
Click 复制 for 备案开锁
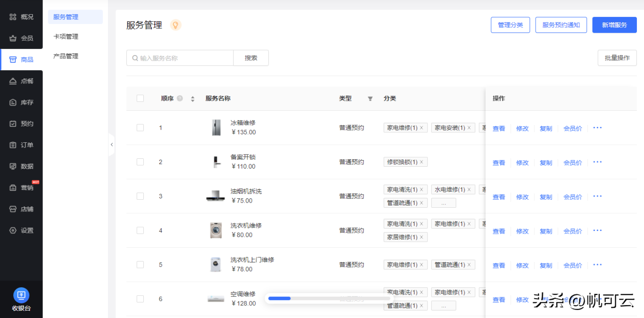click(546, 163)
